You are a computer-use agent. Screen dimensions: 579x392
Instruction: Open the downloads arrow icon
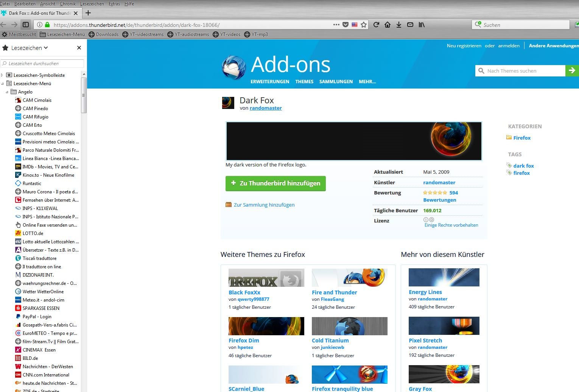[x=399, y=25]
